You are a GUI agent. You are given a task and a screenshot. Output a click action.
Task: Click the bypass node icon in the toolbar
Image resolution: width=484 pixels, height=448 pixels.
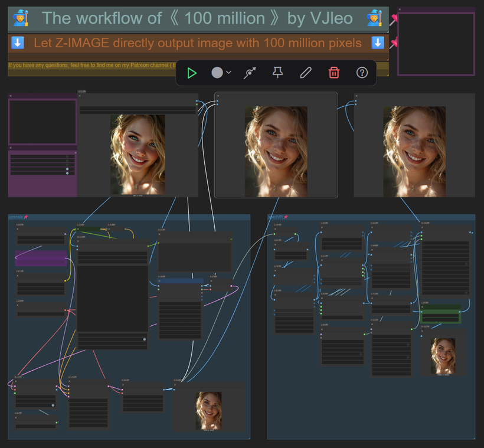[x=250, y=73]
